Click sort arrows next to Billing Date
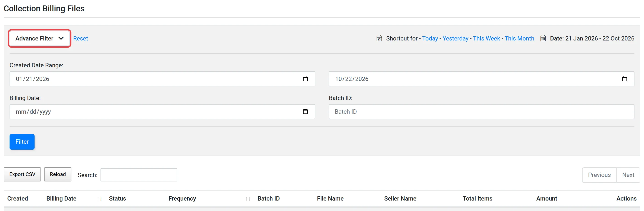Screen dimensions: 644x211 coord(100,199)
